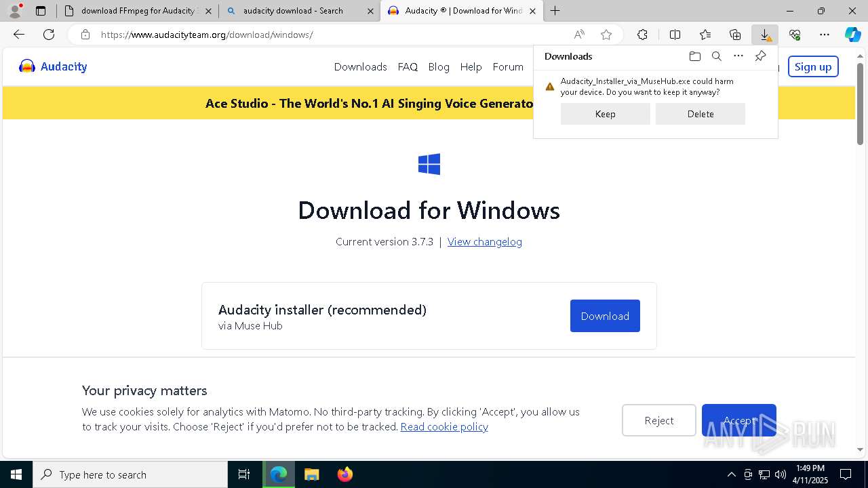
Task: Search downloads with the magnifier icon
Action: click(x=716, y=56)
